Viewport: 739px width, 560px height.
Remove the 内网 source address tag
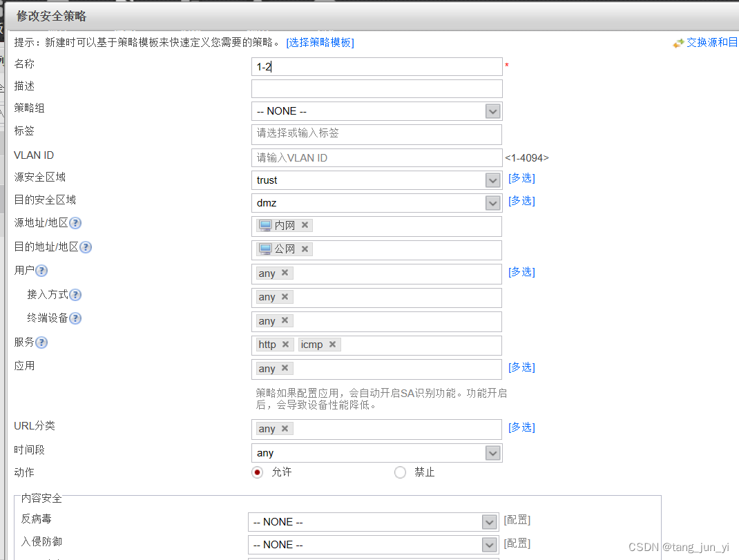(x=305, y=225)
